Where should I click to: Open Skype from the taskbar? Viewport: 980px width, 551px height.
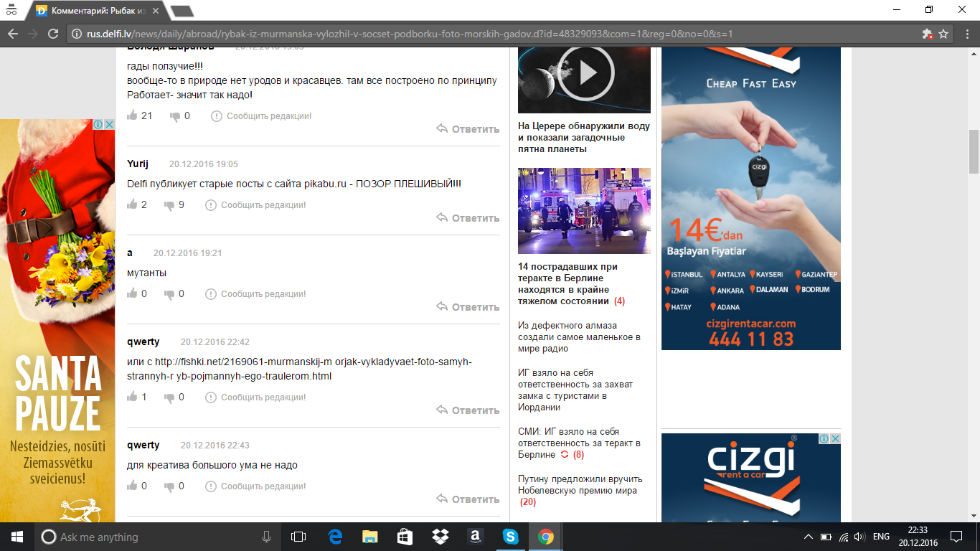pos(510,537)
